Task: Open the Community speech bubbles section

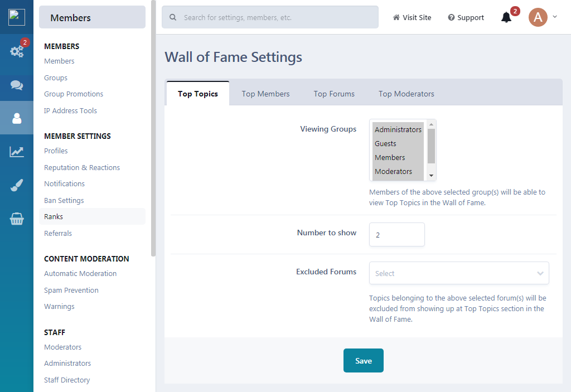Action: tap(17, 85)
